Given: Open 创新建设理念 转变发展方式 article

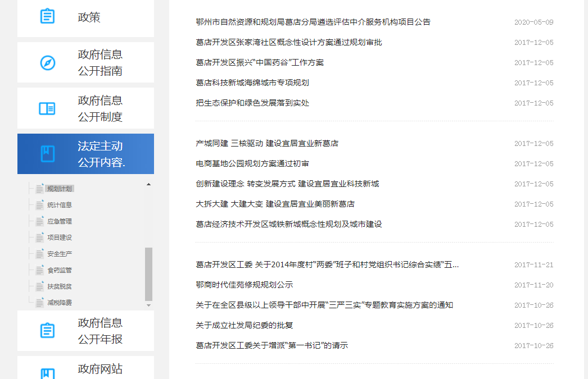Looking at the screenshot, I should tap(287, 184).
